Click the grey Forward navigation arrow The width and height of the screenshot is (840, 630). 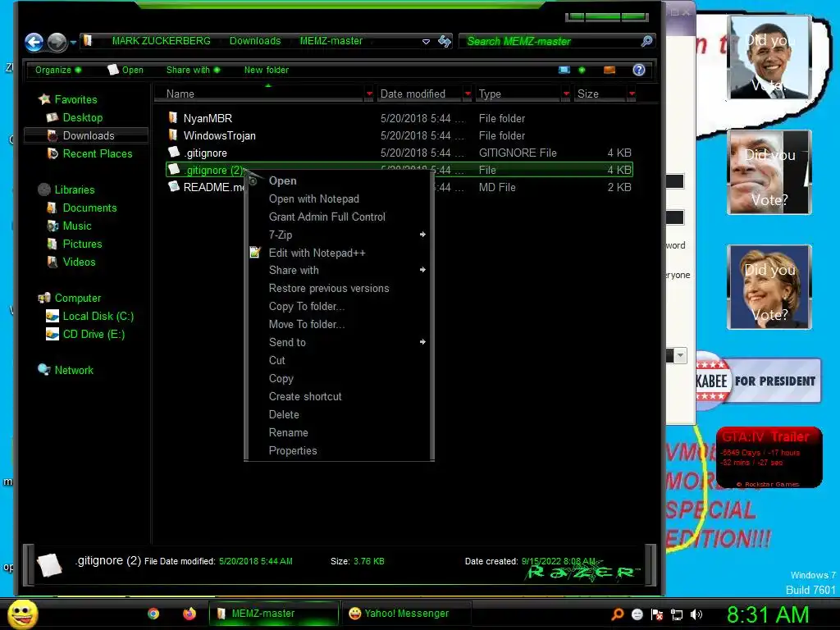click(x=57, y=42)
